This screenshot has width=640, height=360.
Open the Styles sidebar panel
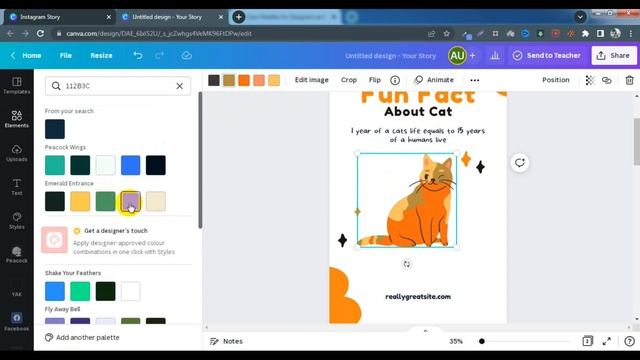click(x=17, y=221)
